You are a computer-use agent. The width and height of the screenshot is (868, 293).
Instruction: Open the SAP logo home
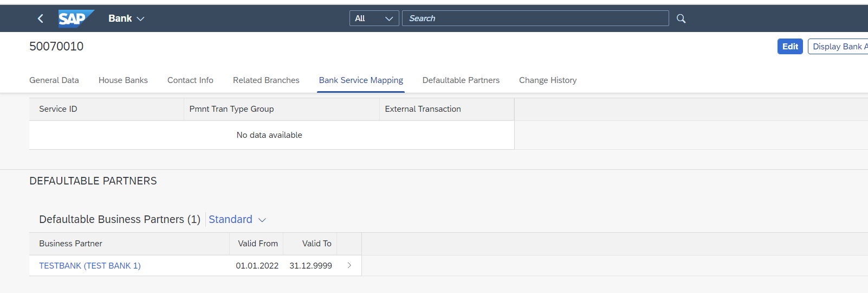[76, 18]
